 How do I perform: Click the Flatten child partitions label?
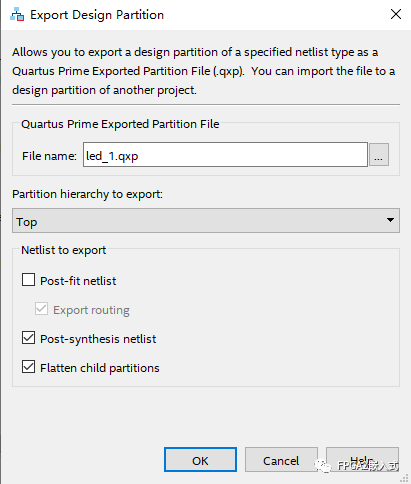pos(100,368)
